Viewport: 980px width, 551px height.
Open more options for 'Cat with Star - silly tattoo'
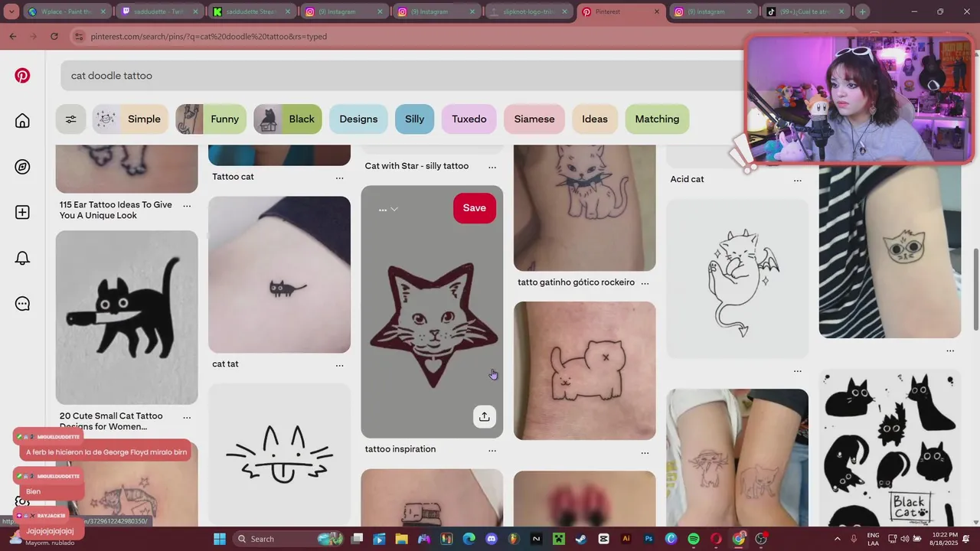(492, 167)
